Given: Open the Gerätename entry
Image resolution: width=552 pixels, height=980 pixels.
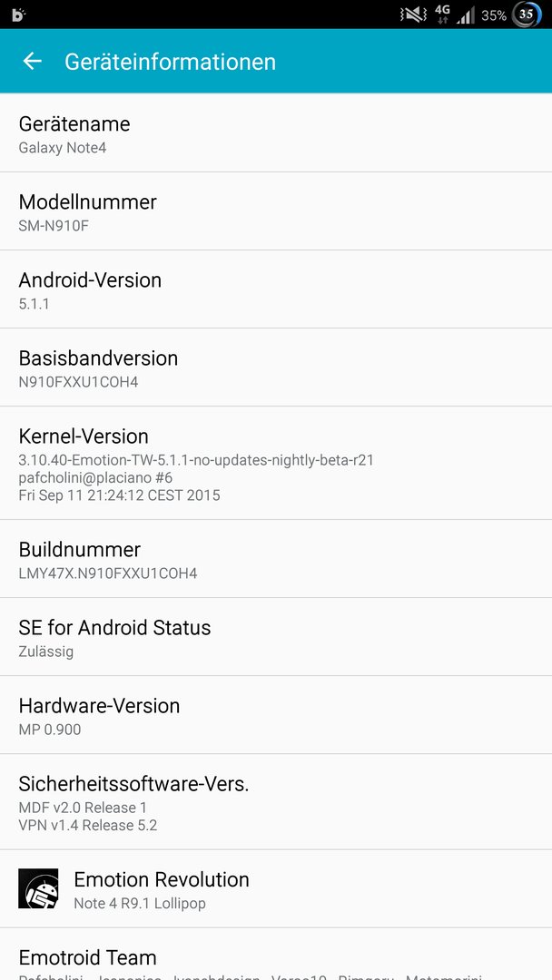Looking at the screenshot, I should pyautogui.click(x=276, y=133).
